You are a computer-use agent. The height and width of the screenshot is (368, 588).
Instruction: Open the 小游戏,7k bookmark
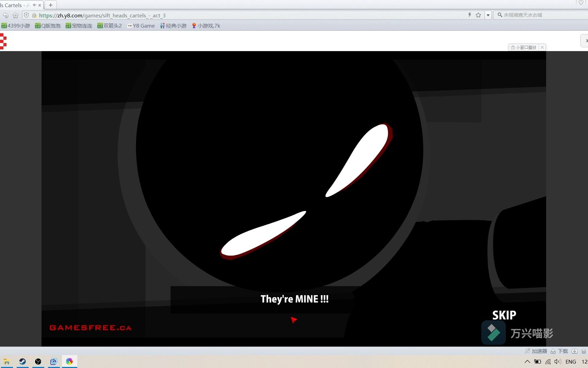[x=206, y=26]
